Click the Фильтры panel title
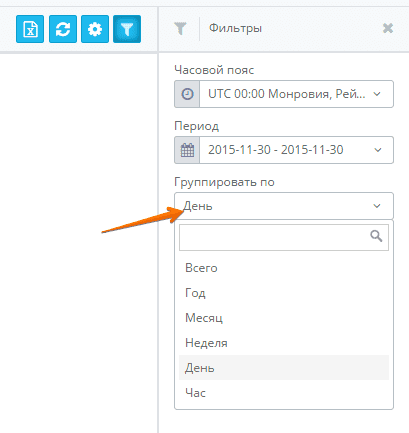The height and width of the screenshot is (433, 409). tap(235, 28)
